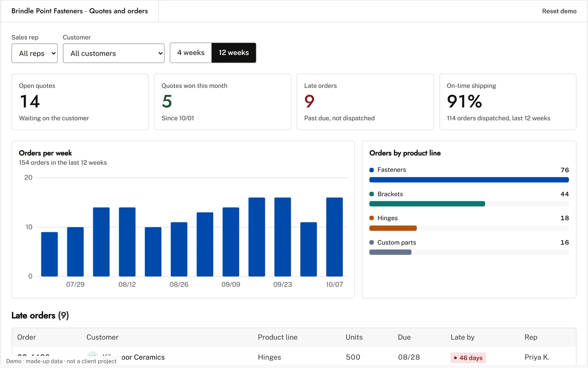Click the Fasteners count 76
588x368 pixels.
tap(565, 170)
